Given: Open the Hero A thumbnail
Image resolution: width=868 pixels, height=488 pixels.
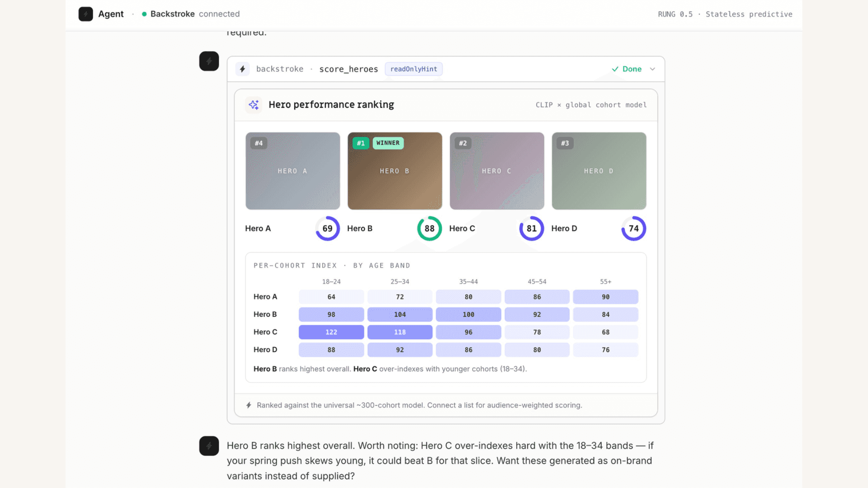Looking at the screenshot, I should point(293,171).
